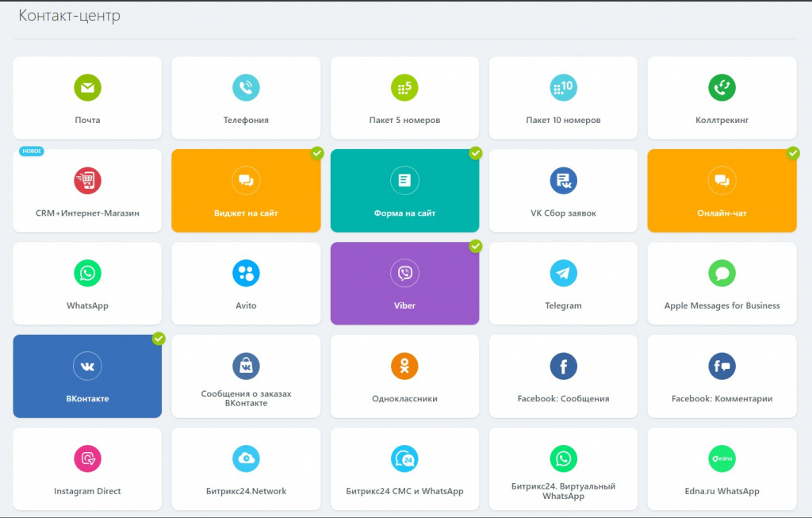Open Facebook: Сообщения icon
The width and height of the screenshot is (812, 518).
pyautogui.click(x=564, y=366)
